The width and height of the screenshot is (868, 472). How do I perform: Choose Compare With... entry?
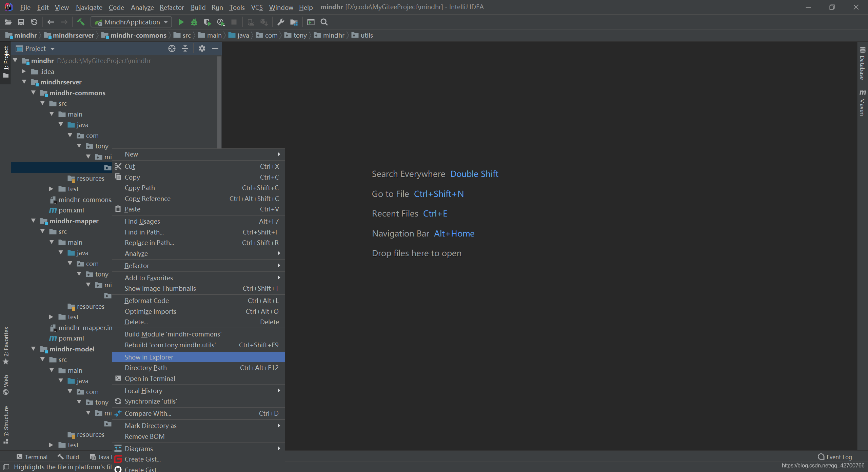pyautogui.click(x=198, y=413)
